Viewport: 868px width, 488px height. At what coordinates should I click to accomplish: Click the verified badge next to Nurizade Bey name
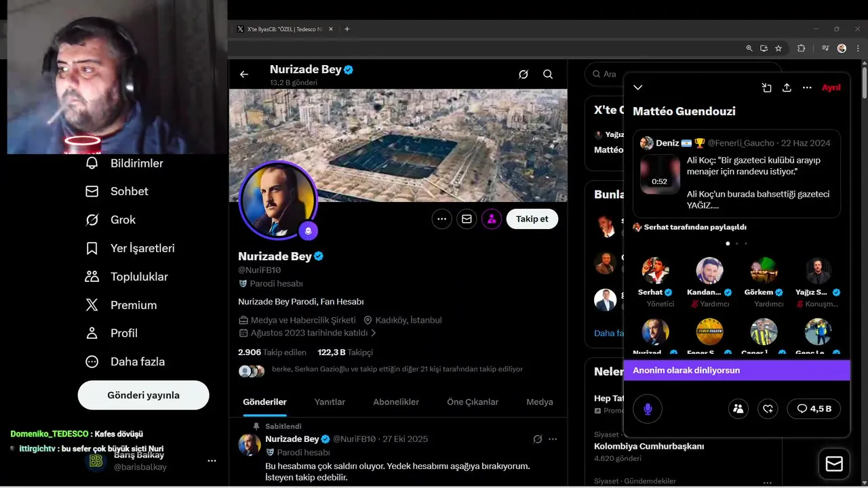point(319,256)
